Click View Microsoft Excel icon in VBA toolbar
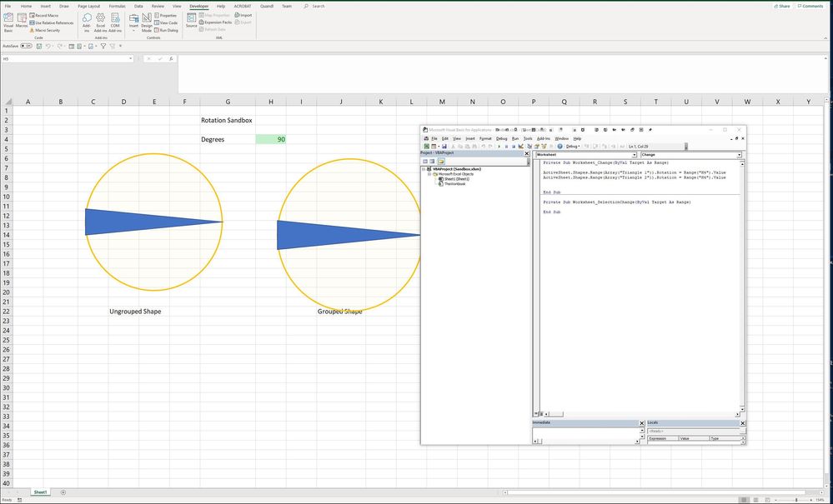This screenshot has height=504, width=833. (x=426, y=147)
